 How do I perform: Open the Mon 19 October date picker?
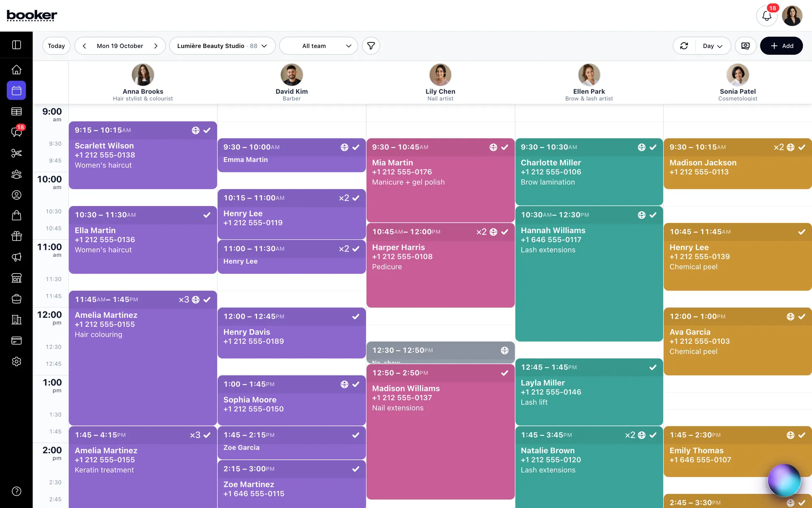click(x=120, y=46)
